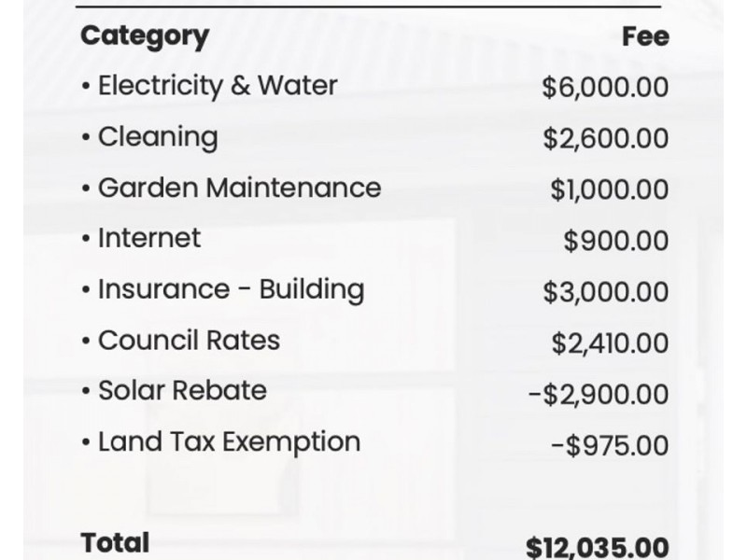
Task: Select the Insurance - Building label
Action: point(231,289)
